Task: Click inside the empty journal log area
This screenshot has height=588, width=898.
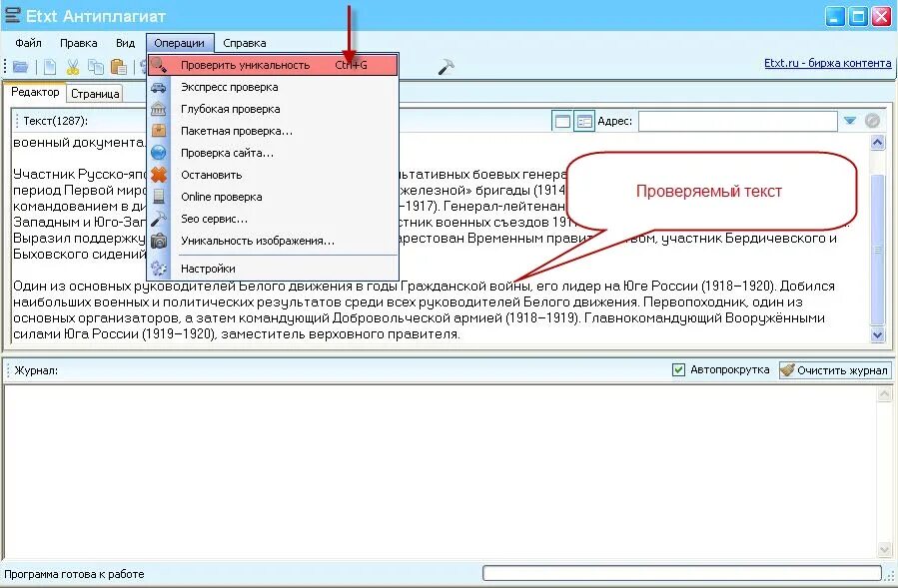Action: point(440,472)
